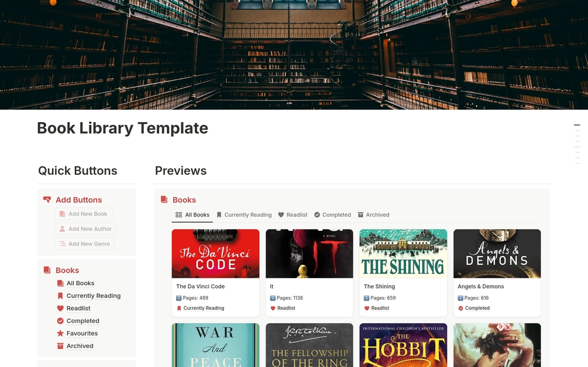Click the bookmark icon under The Da Vinci Code
588x367 pixels.
(178, 308)
